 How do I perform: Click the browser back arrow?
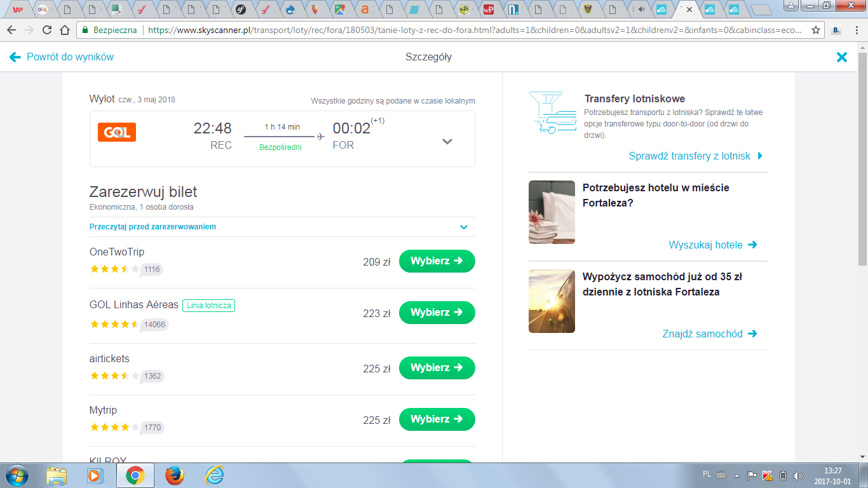(12, 30)
